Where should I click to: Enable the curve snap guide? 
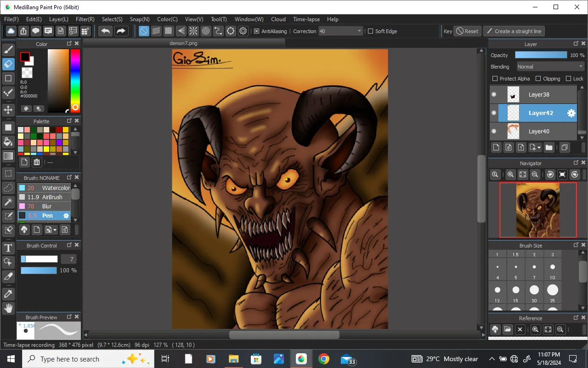[x=218, y=31]
